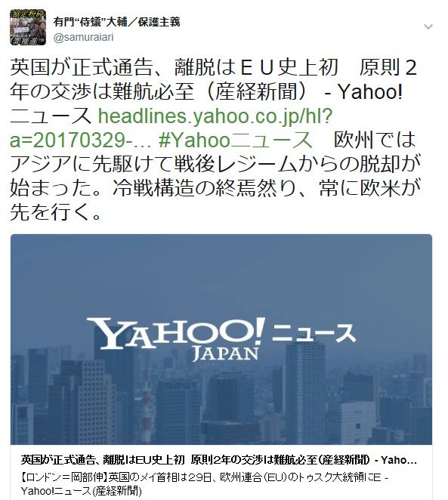The width and height of the screenshot is (448, 500).
Task: Click the ニュース text in card banner
Action: click(x=314, y=333)
